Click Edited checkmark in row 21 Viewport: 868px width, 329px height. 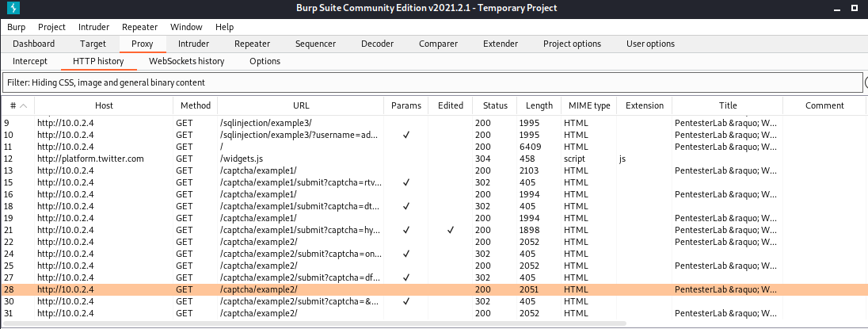[450, 230]
